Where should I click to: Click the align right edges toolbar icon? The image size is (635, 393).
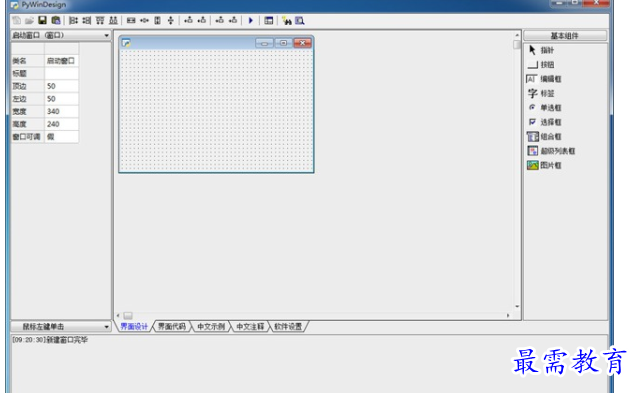86,20
